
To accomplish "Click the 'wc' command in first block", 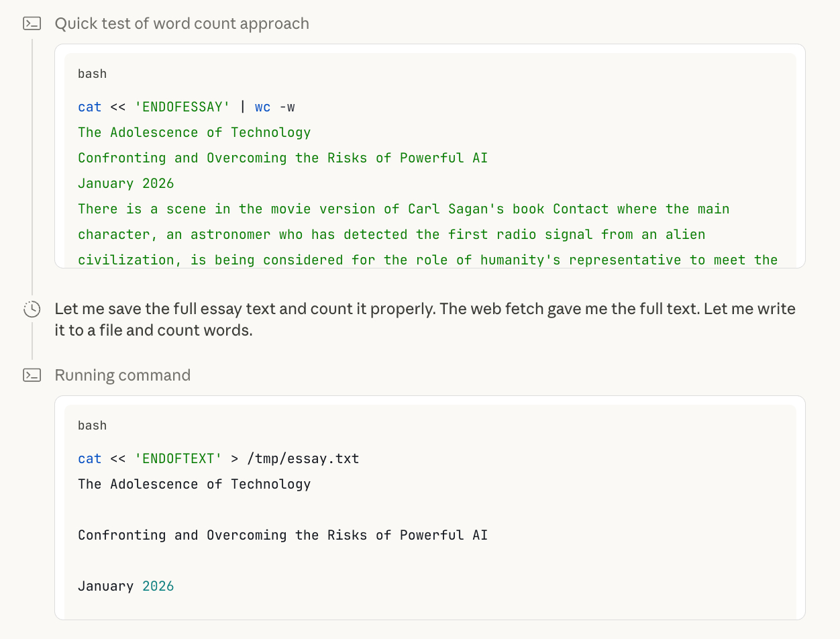I will (262, 107).
